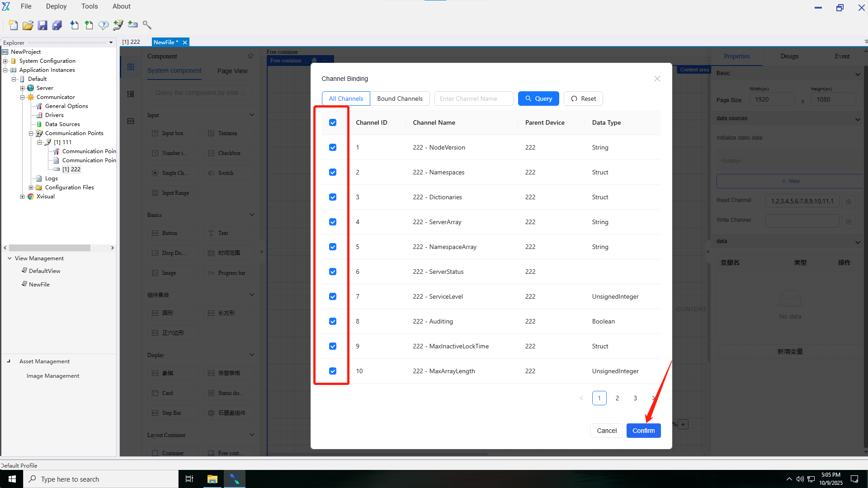Uncheck the 222 - Auditing channel checkbox

tap(333, 321)
